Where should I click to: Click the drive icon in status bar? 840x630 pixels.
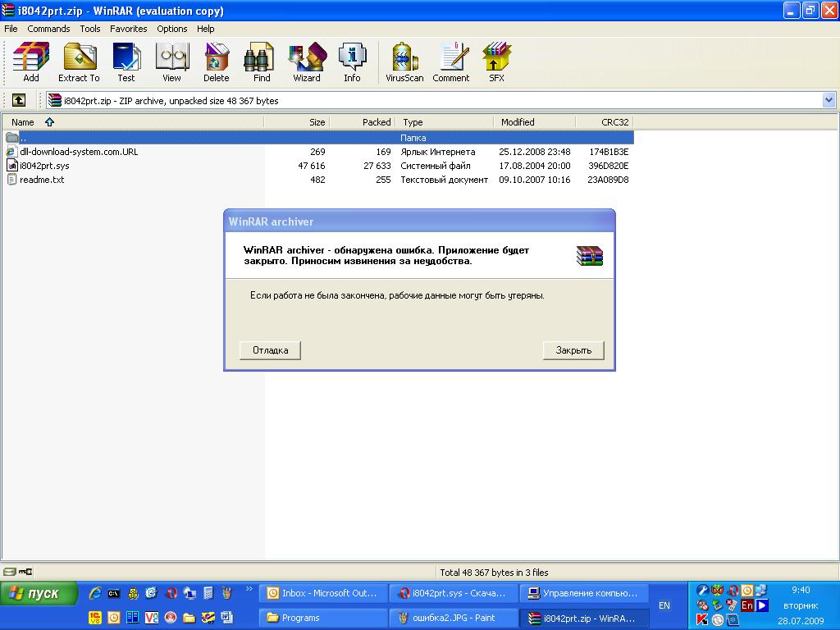point(9,572)
